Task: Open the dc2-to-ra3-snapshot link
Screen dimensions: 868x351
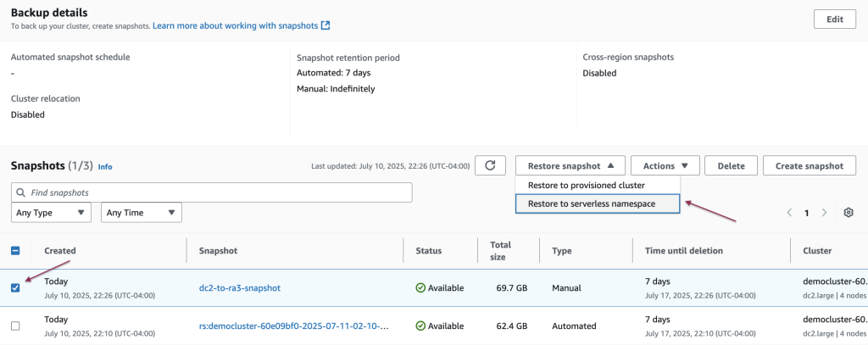Action: click(239, 288)
